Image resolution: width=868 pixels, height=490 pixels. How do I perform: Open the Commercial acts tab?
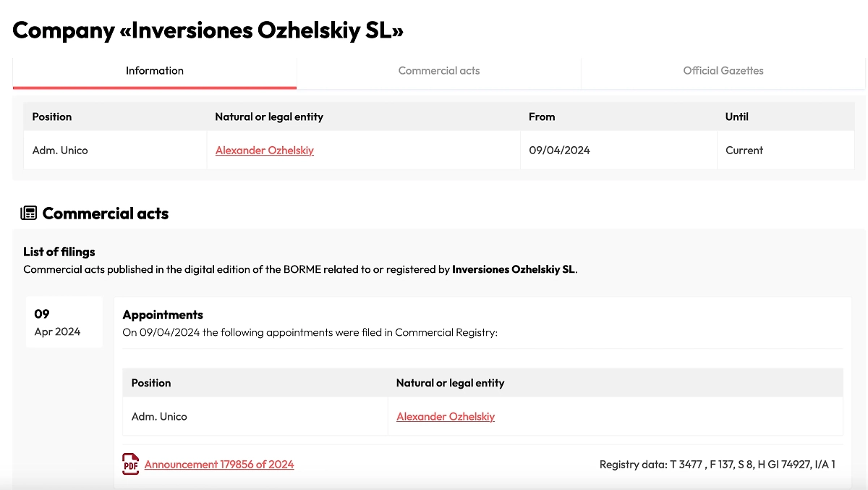[439, 71]
